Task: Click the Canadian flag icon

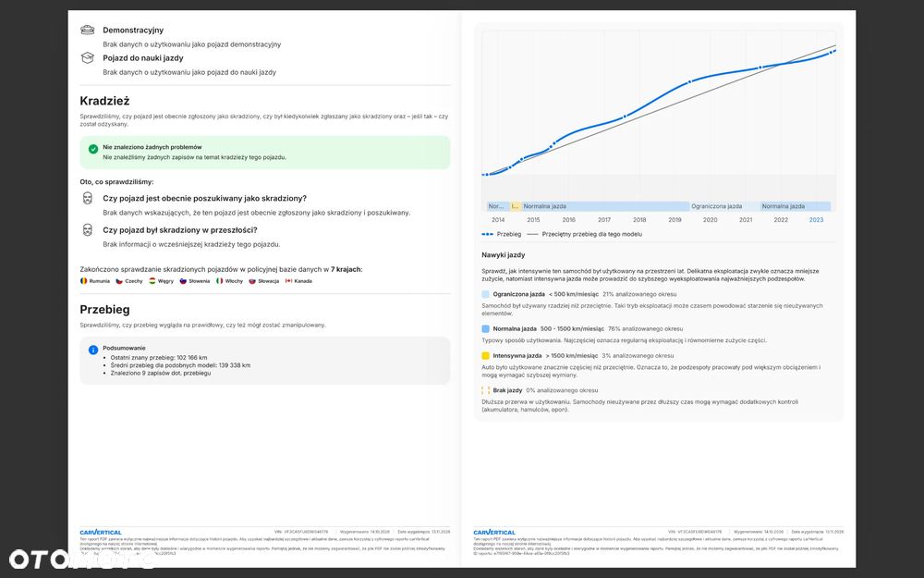Action: coord(288,281)
